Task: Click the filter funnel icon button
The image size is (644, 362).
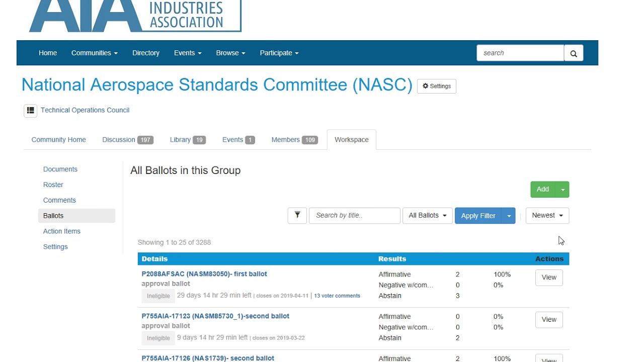Action: tap(297, 215)
